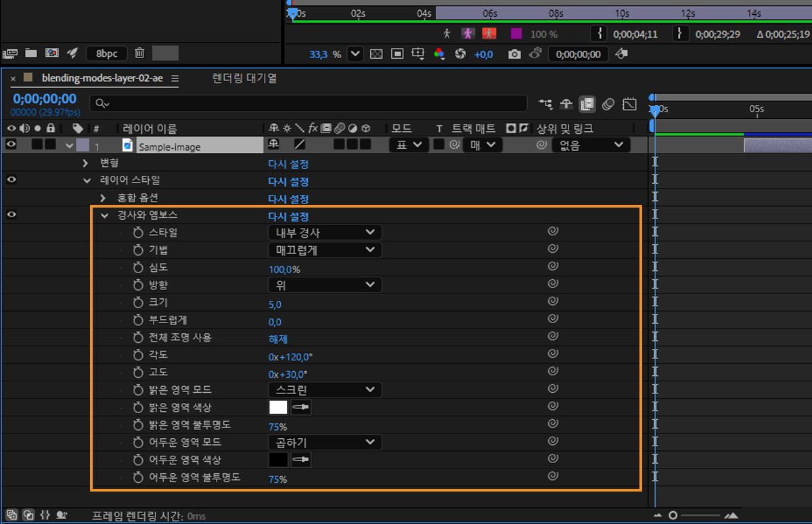Open the 기법 dropdown showing 매끄럽게

click(325, 250)
